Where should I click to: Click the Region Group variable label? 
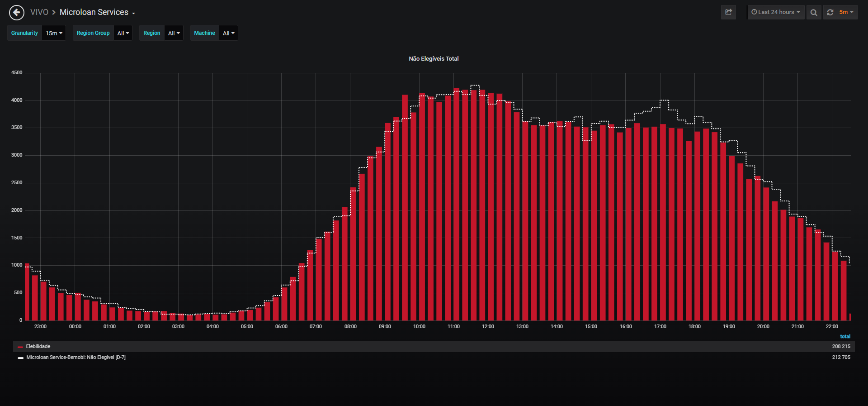(x=93, y=33)
